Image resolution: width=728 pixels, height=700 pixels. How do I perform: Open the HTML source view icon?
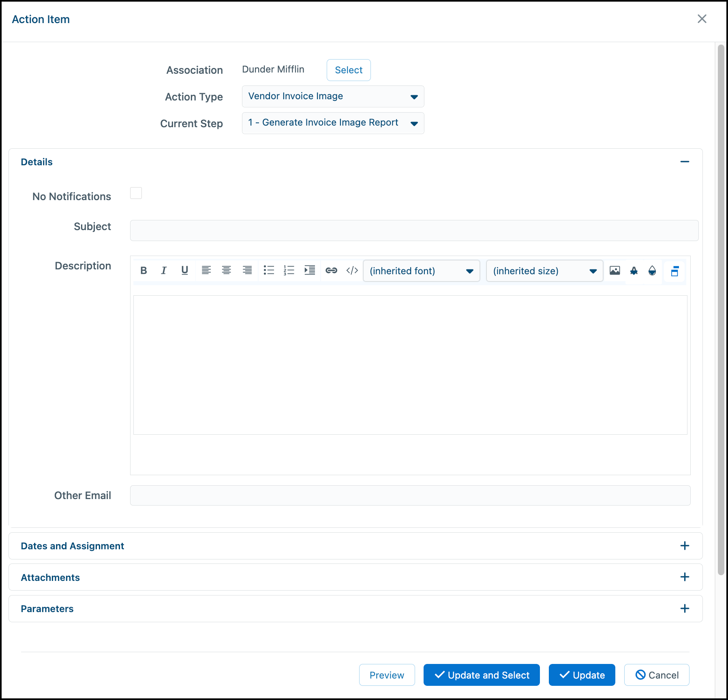point(352,271)
